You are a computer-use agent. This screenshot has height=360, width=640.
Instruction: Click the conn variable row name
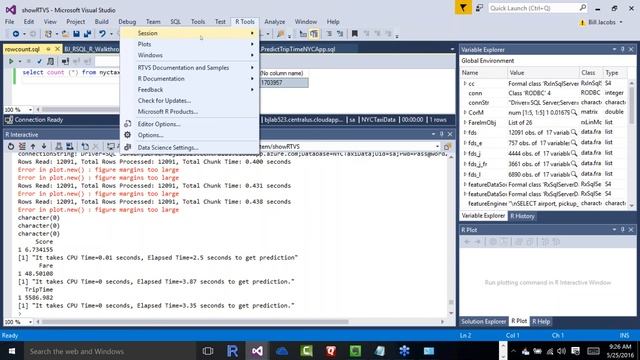tap(475, 93)
